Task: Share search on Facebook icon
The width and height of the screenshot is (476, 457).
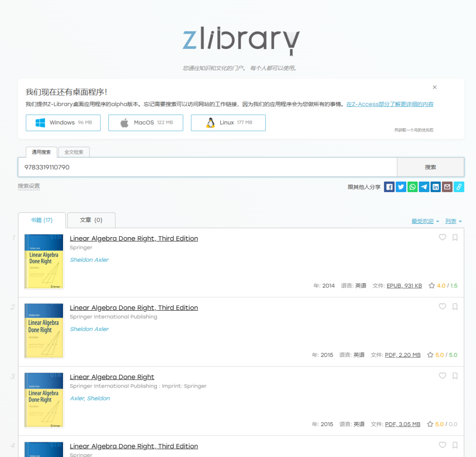Action: (x=389, y=187)
